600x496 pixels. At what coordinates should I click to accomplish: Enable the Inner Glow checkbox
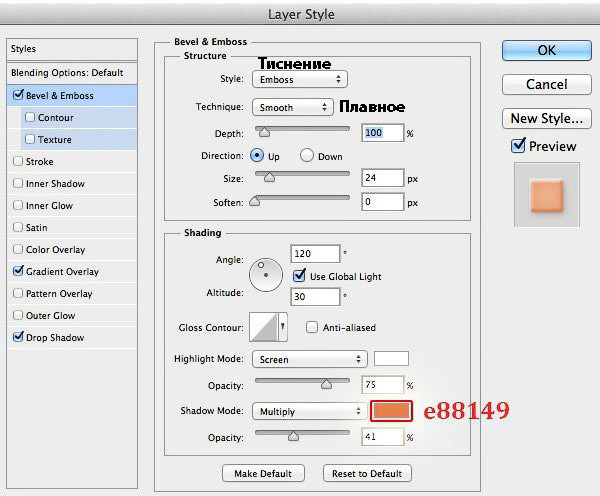18,205
